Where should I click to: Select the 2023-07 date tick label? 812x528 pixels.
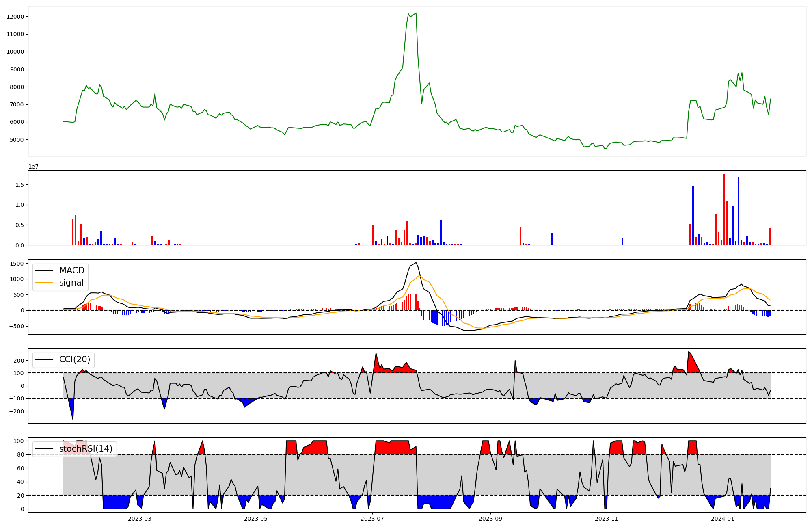pos(372,519)
